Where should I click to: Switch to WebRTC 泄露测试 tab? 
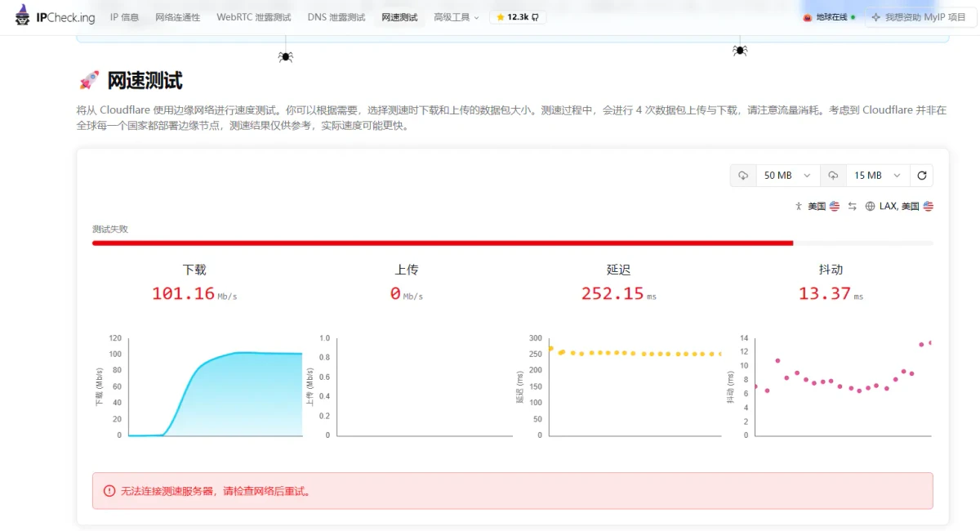[253, 17]
